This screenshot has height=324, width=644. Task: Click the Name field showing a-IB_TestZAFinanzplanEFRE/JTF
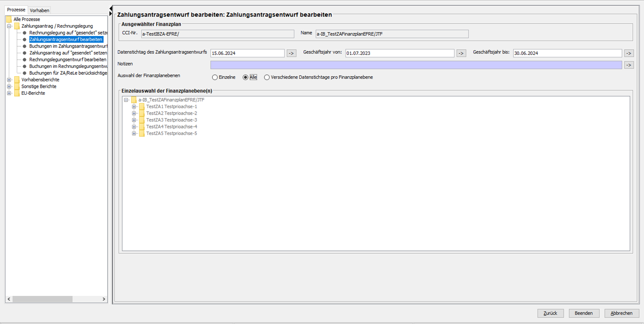click(x=392, y=34)
